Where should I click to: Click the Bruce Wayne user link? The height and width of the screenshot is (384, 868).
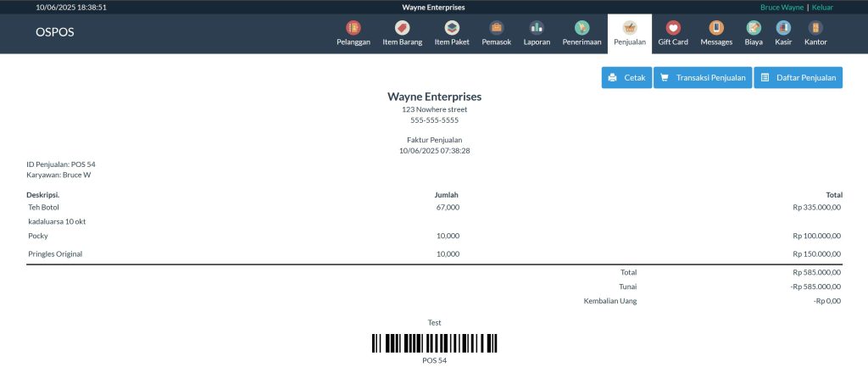pos(782,7)
